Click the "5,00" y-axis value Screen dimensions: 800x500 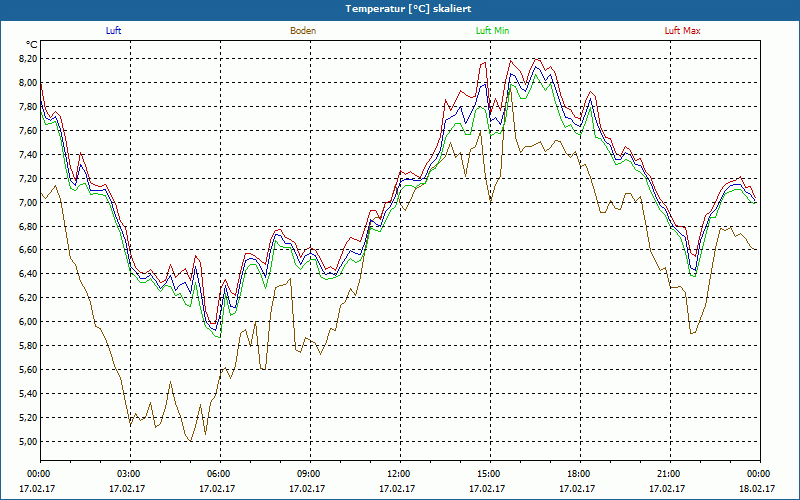[28, 442]
